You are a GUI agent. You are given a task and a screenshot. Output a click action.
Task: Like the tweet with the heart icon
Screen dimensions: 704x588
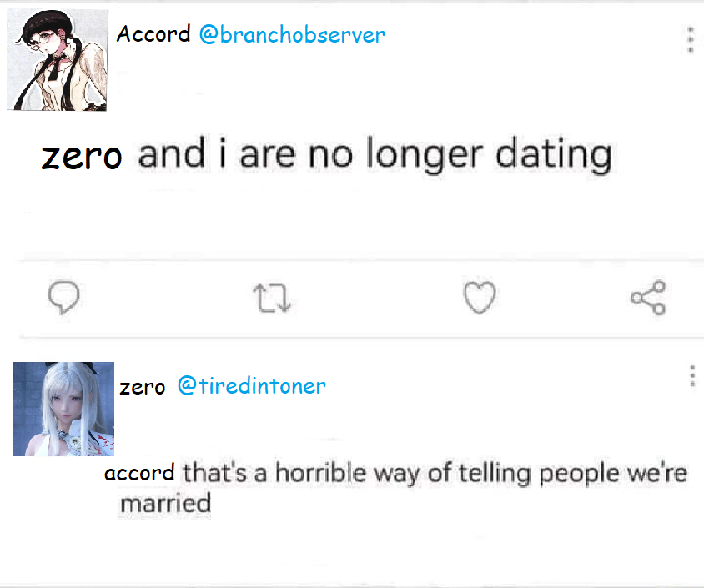pyautogui.click(x=480, y=298)
